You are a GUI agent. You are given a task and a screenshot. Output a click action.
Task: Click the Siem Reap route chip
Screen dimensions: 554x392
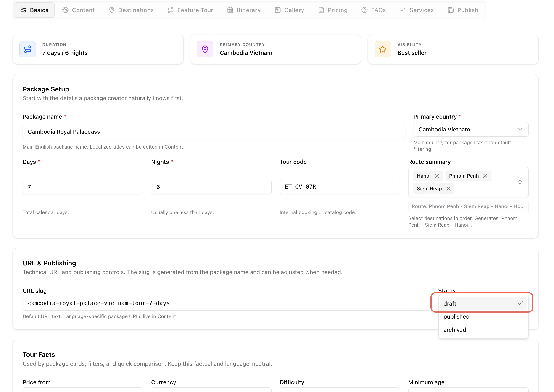434,188
